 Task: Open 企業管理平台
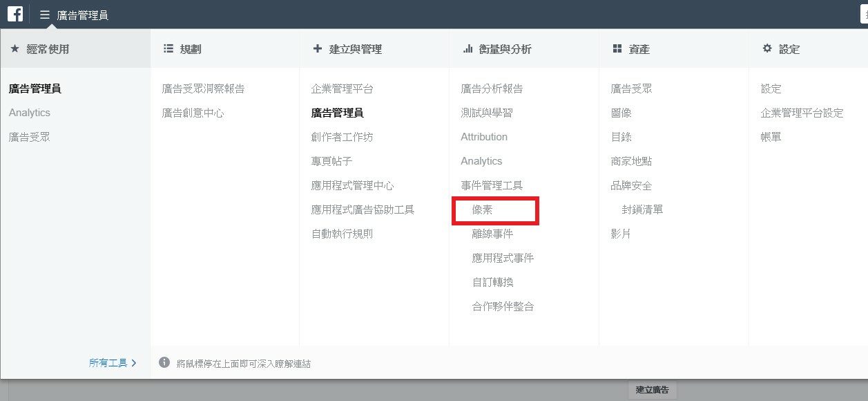tap(343, 88)
